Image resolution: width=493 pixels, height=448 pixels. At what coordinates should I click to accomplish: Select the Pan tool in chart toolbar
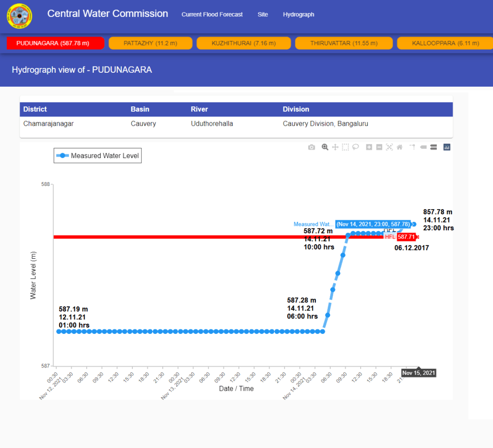click(x=335, y=147)
